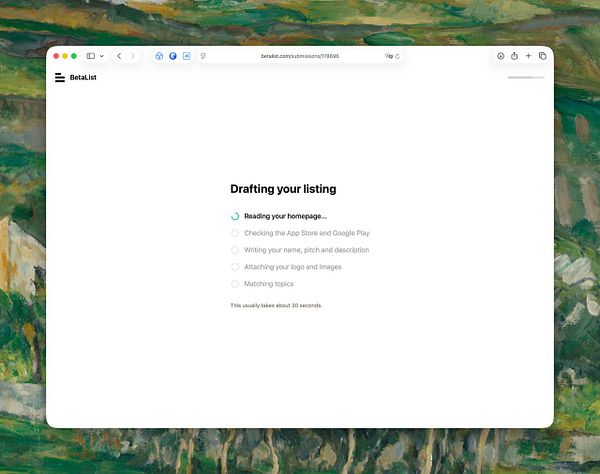
Task: Minimize the Safari window with yellow button
Action: point(65,56)
